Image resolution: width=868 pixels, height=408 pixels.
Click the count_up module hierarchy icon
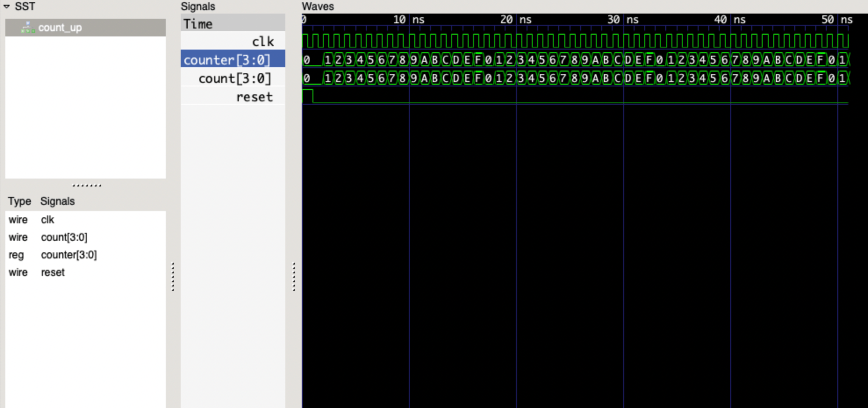28,28
